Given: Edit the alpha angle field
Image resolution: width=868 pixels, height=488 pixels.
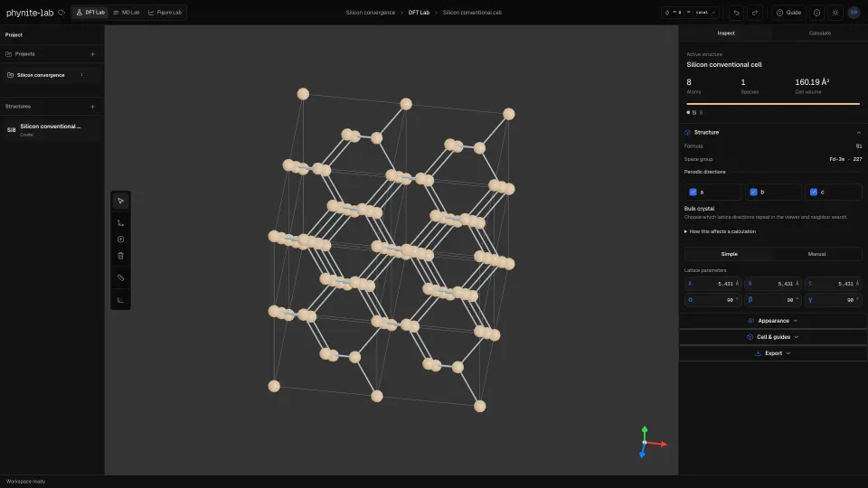Looking at the screenshot, I should [712, 300].
